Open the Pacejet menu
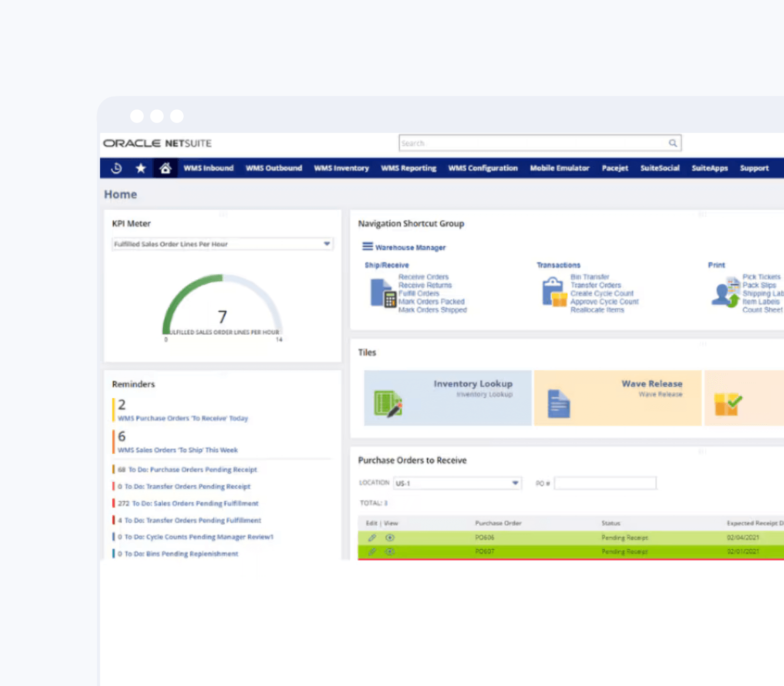The width and height of the screenshot is (784, 686). (615, 168)
